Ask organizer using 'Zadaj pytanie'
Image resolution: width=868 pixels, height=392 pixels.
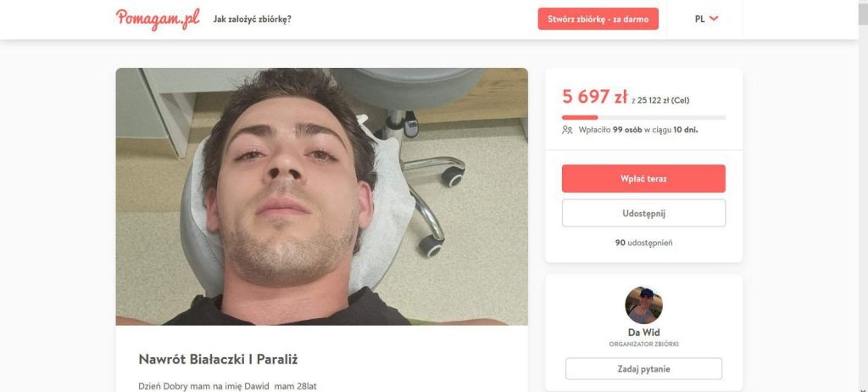click(643, 369)
